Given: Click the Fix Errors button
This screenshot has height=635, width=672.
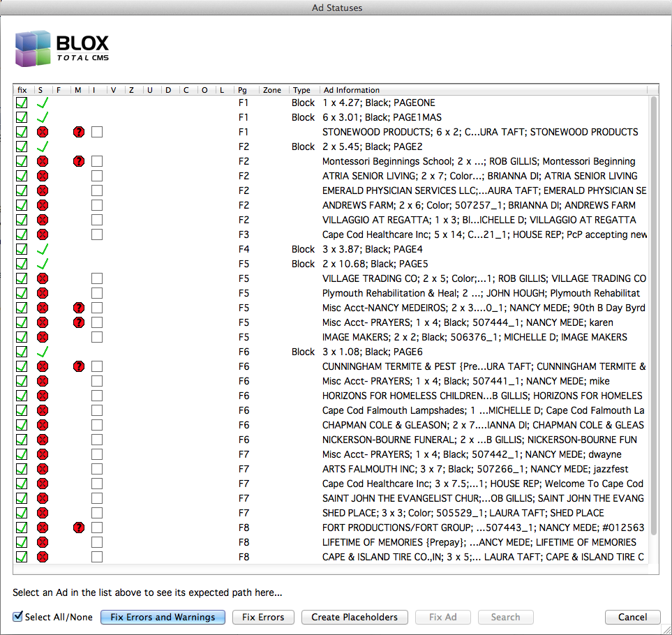Looking at the screenshot, I should tap(263, 617).
